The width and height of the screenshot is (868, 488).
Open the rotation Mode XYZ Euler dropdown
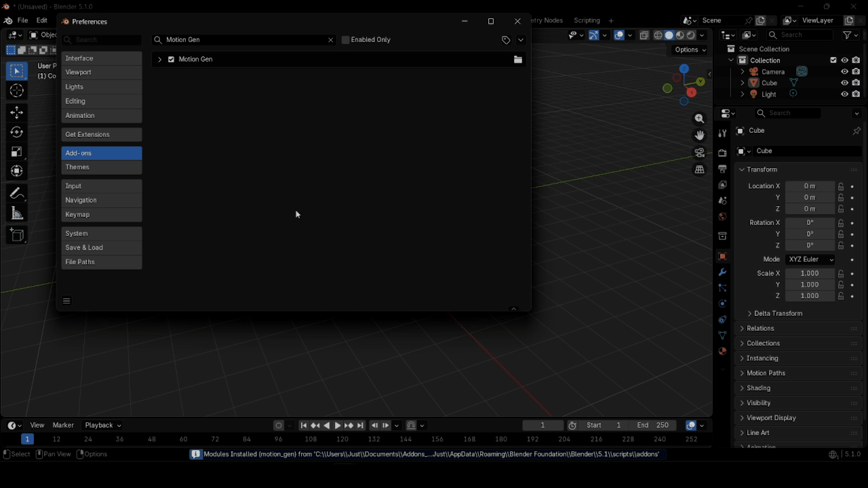810,259
